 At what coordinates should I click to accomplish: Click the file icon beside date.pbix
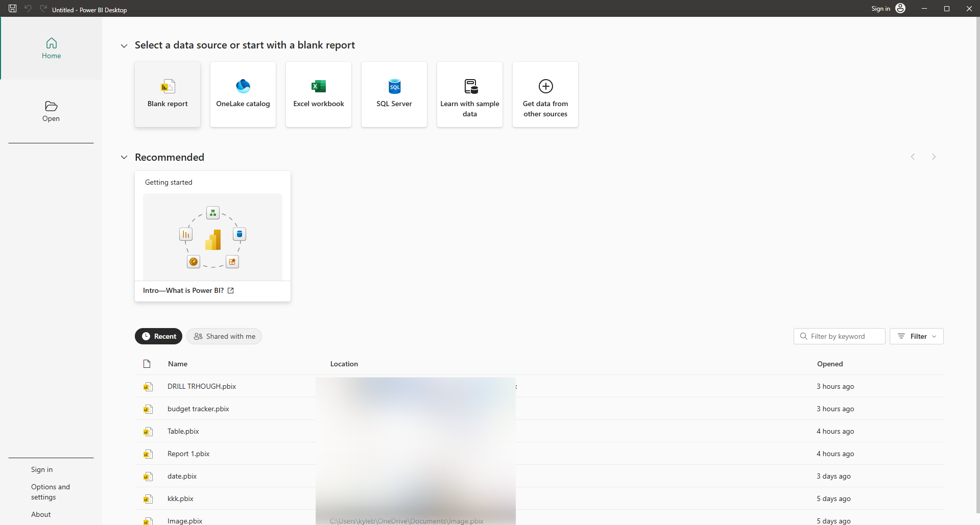tap(148, 477)
